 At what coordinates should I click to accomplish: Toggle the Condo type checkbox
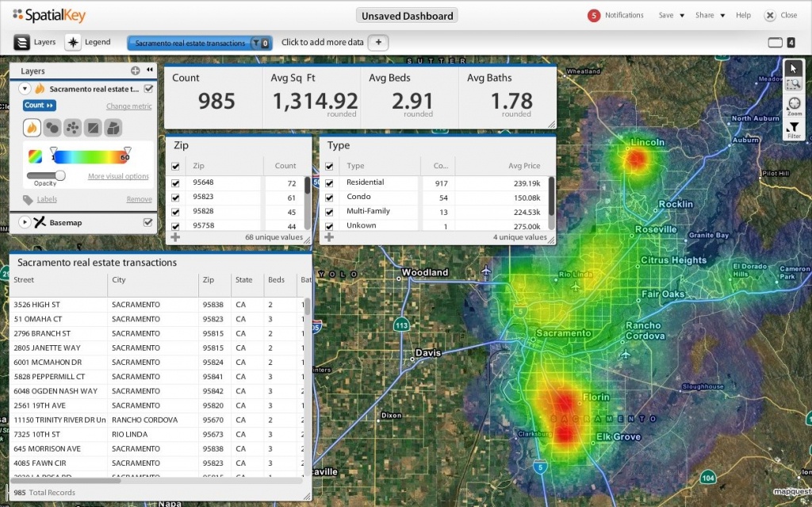tap(329, 197)
